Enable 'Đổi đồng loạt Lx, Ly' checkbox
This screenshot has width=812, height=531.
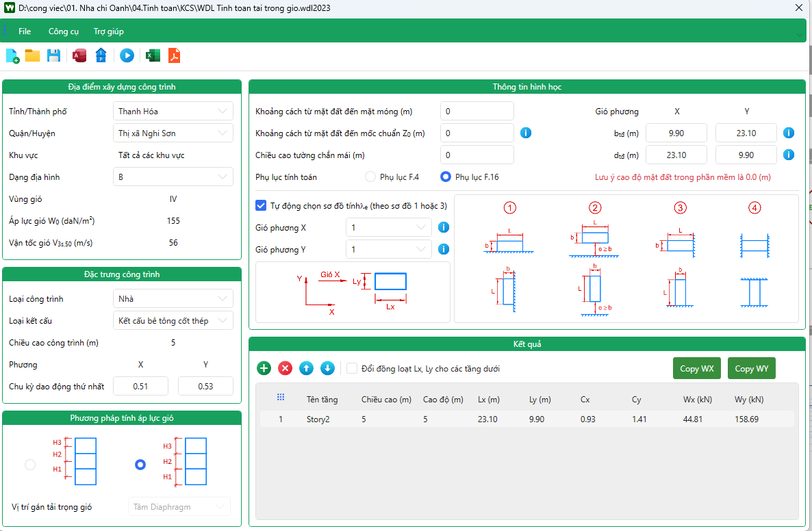point(352,368)
